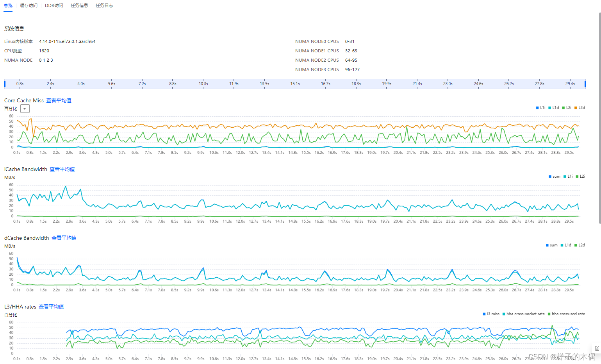Screen dimensions: 601x364
Task: Open the 任务日志 tab
Action: point(104,5)
